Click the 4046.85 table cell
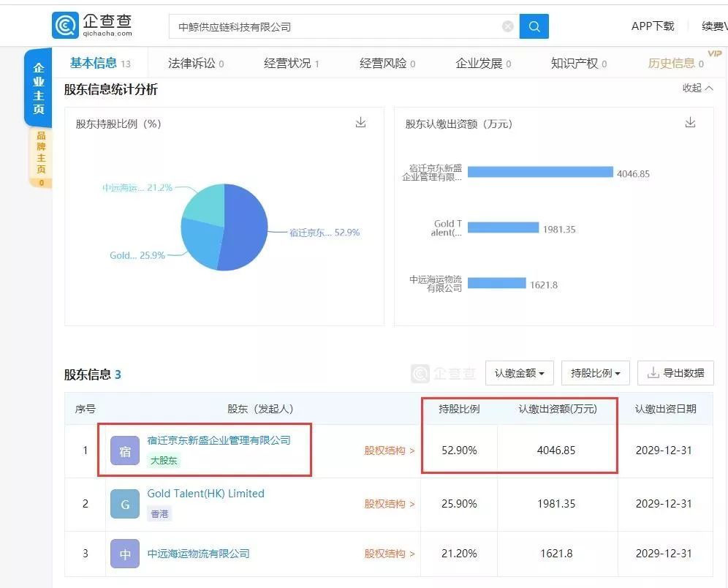This screenshot has height=588, width=728. point(556,451)
